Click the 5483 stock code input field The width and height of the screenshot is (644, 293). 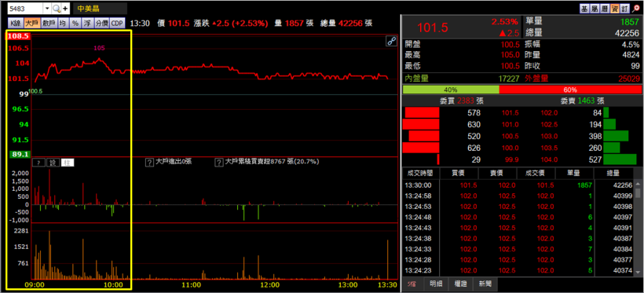coord(25,9)
